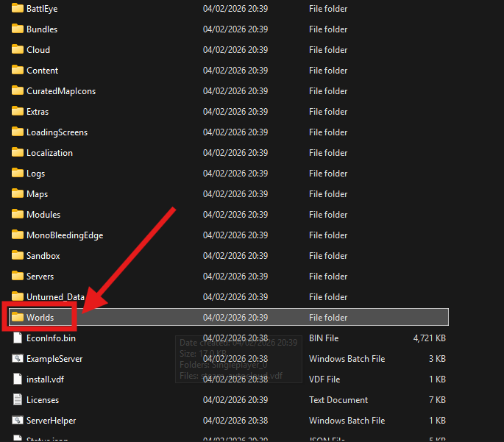Click the Modules folder icon

[x=18, y=213]
